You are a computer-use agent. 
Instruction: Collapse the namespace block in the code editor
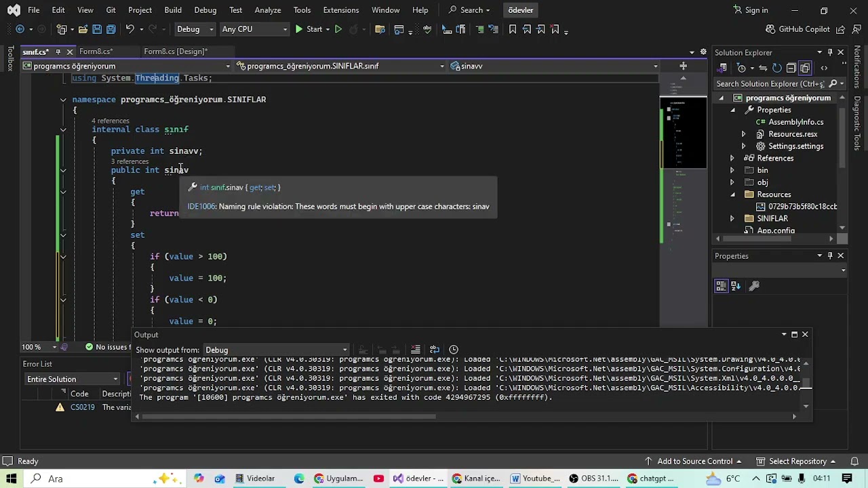click(63, 100)
